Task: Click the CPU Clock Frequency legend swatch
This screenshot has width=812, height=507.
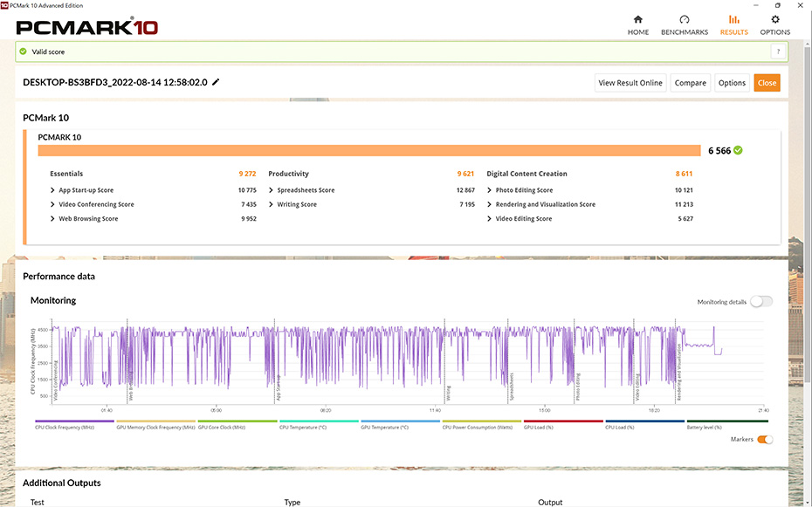Action: (x=74, y=421)
